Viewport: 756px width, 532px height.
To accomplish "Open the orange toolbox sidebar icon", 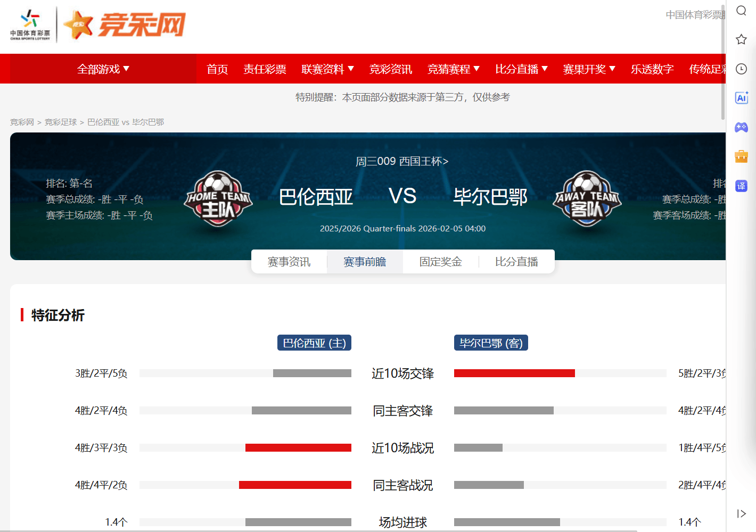I will tap(741, 156).
